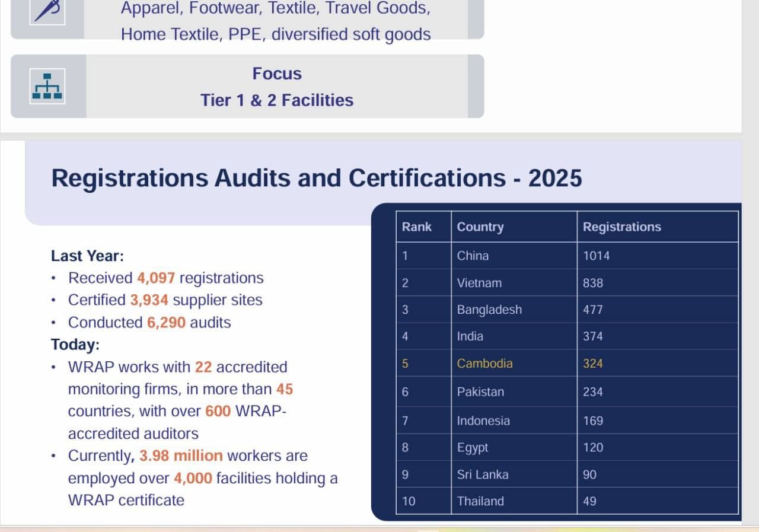Select the orange "6,290" audits figure
Viewport: 759px width, 532px height.
[x=167, y=323]
